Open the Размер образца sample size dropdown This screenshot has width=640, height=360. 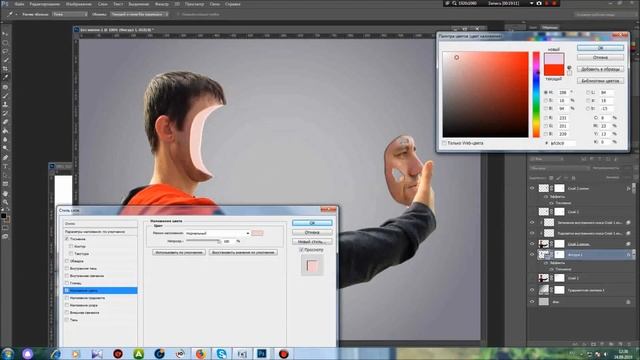click(x=70, y=14)
